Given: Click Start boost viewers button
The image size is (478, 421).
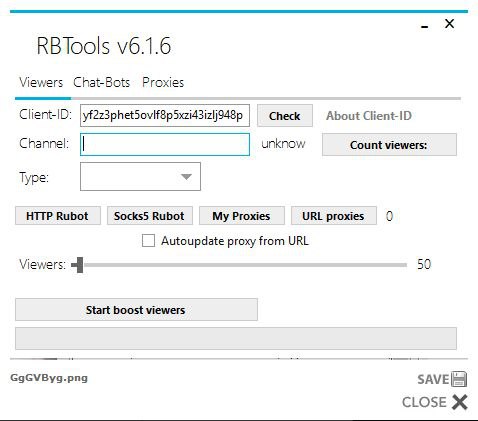Looking at the screenshot, I should click(x=136, y=310).
